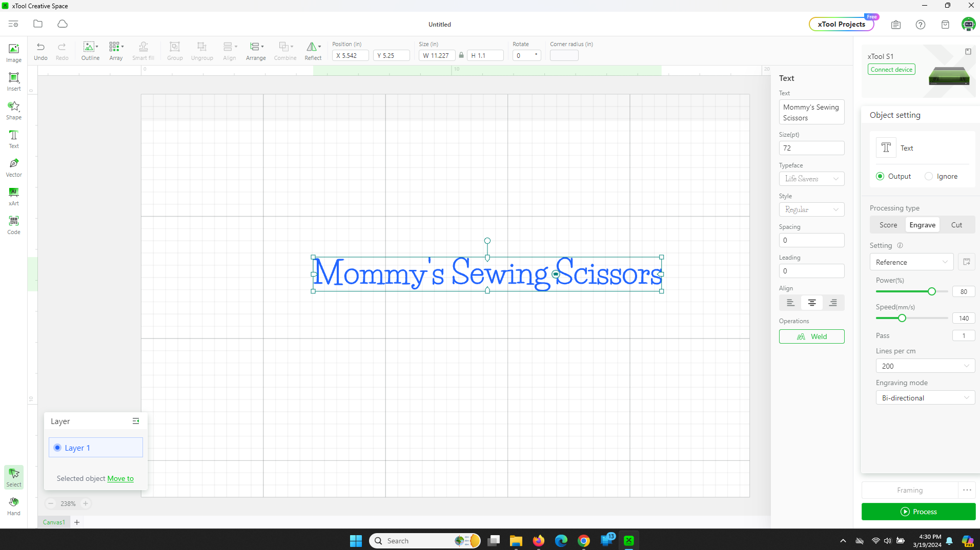
Task: Adjust the Speed slider handle
Action: coord(902,318)
